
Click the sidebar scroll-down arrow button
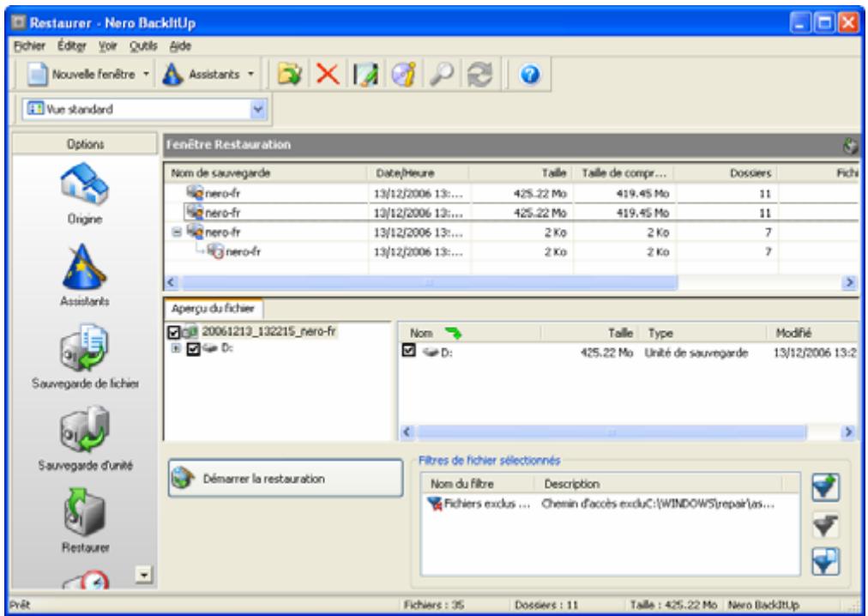pos(144,575)
